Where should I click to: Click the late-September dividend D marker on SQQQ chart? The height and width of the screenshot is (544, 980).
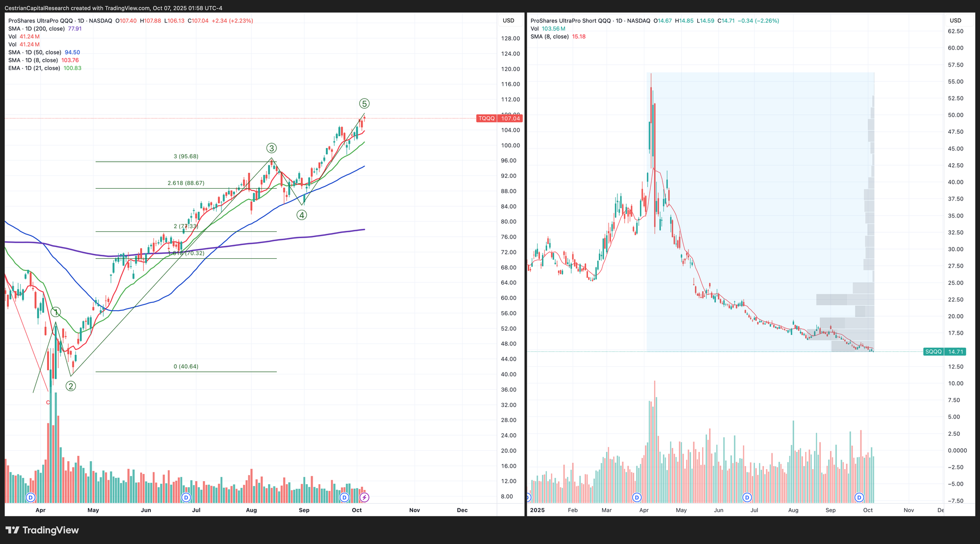click(859, 497)
